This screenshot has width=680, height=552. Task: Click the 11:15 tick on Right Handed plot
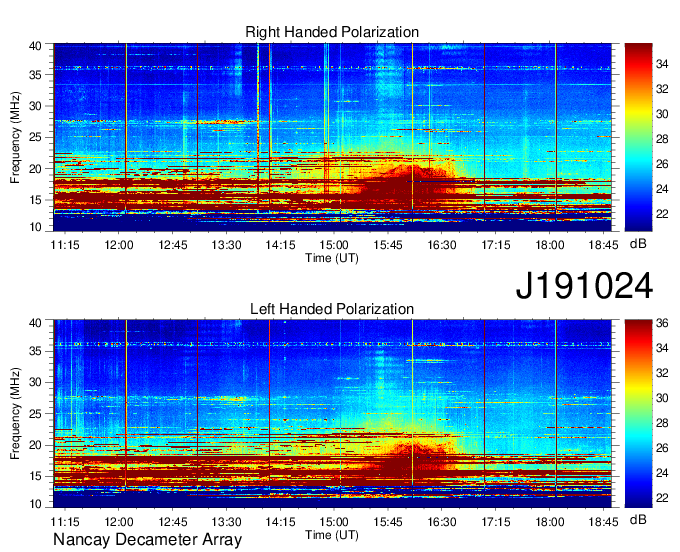point(65,245)
